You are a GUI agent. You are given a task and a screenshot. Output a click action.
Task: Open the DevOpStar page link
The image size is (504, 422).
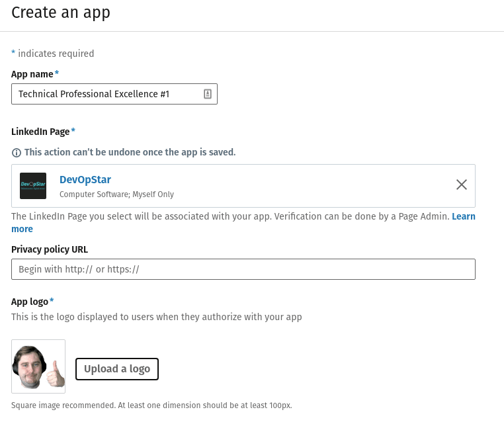85,179
